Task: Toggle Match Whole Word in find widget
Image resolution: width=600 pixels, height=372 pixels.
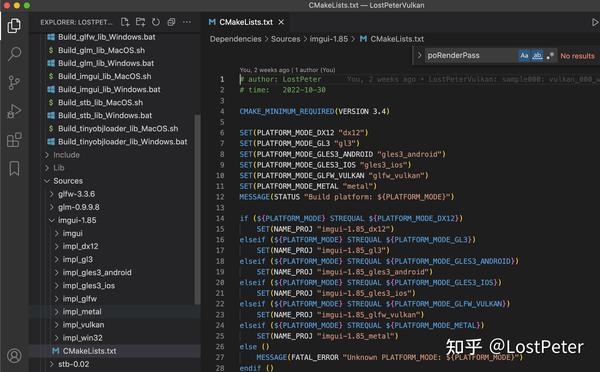Action: click(x=537, y=55)
